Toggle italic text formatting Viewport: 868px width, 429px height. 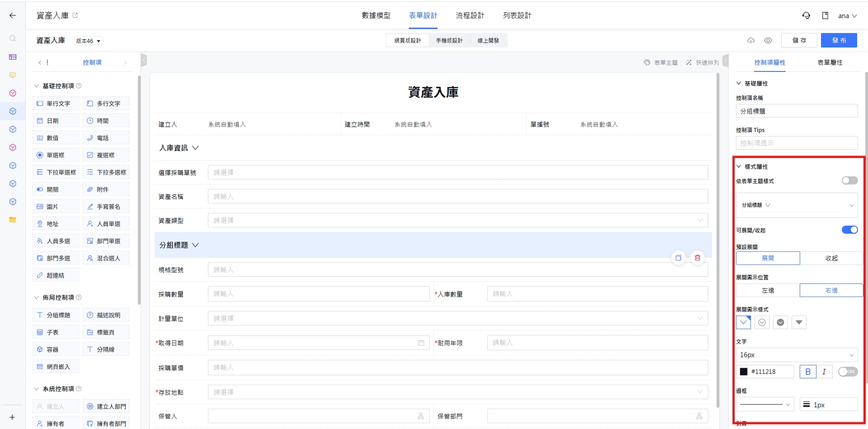tap(824, 372)
